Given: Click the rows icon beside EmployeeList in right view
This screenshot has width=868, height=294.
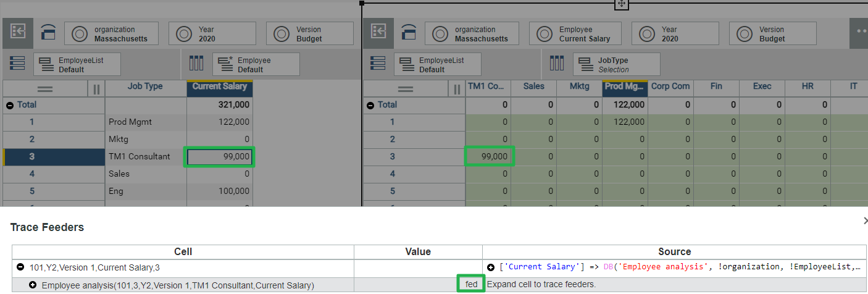Looking at the screenshot, I should point(378,64).
